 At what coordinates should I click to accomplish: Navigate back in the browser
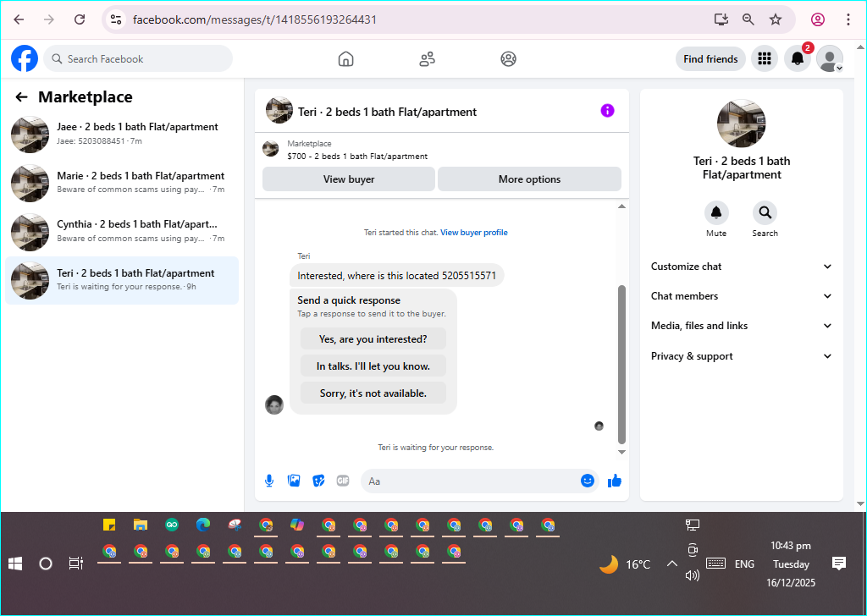click(19, 20)
